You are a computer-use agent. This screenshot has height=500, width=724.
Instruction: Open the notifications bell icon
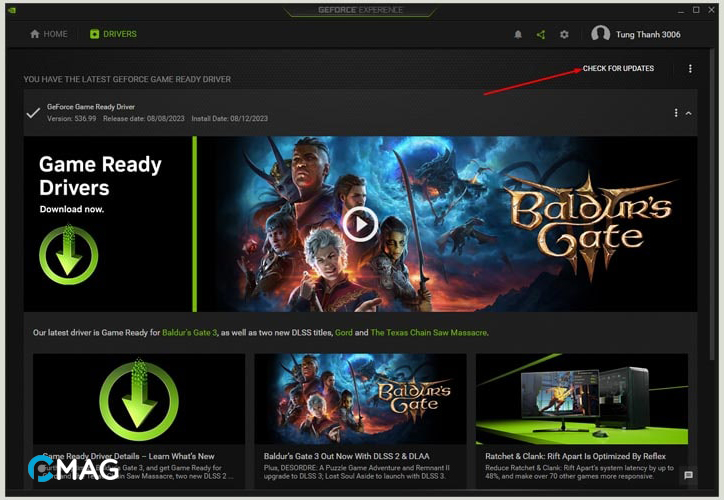pos(518,34)
